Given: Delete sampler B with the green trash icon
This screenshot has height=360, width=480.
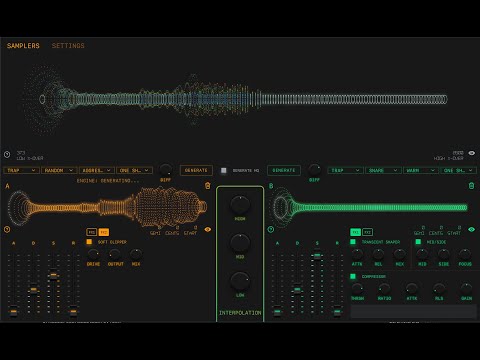Looking at the screenshot, I should 471,186.
